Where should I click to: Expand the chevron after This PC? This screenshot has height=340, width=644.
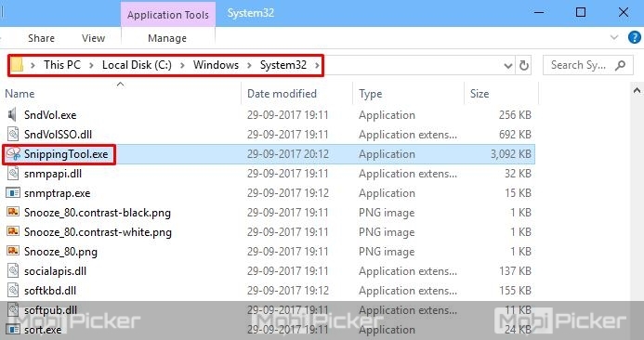pos(91,65)
